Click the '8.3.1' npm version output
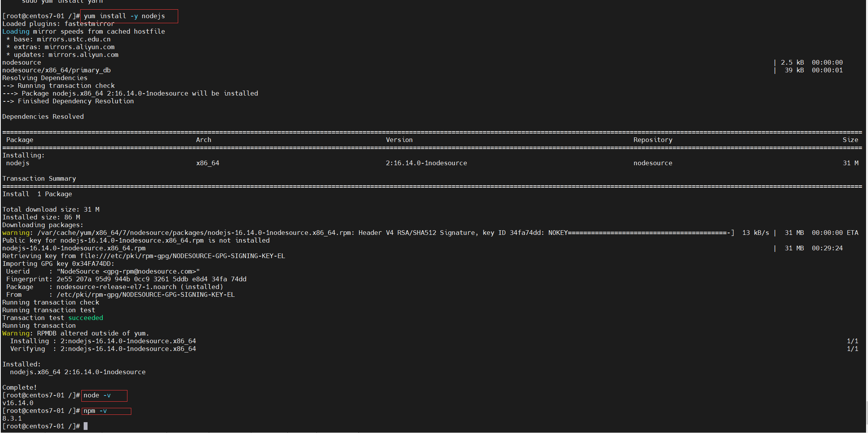Screen dimensions: 868x433 tap(12, 418)
